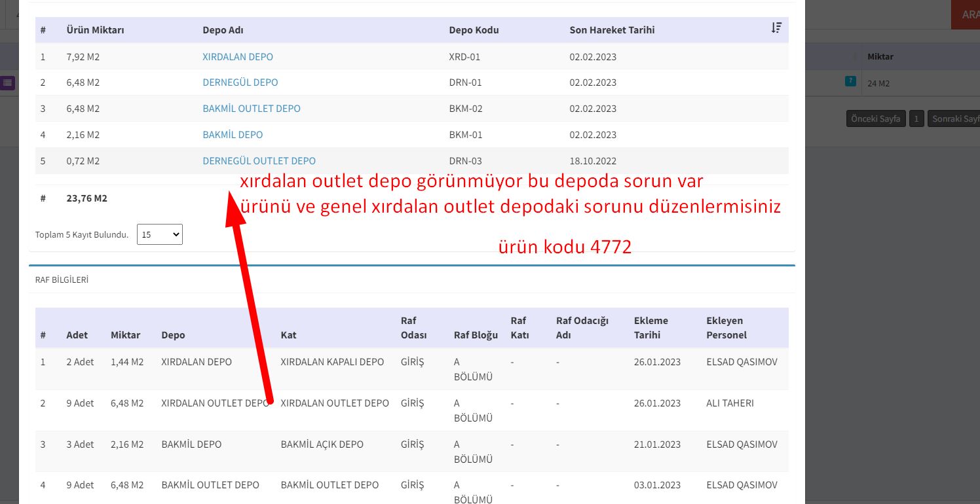Click the Miktar column header in background table
This screenshot has width=980, height=504.
tap(880, 57)
